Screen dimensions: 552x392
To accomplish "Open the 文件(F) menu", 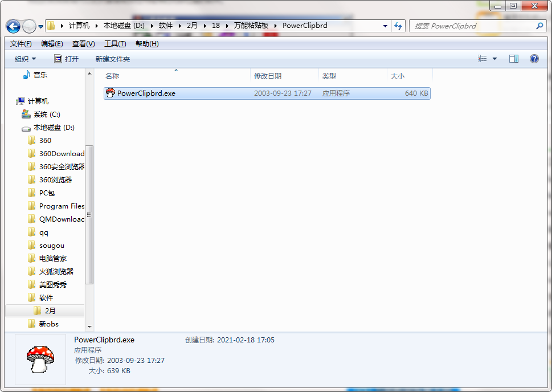I will pyautogui.click(x=21, y=44).
